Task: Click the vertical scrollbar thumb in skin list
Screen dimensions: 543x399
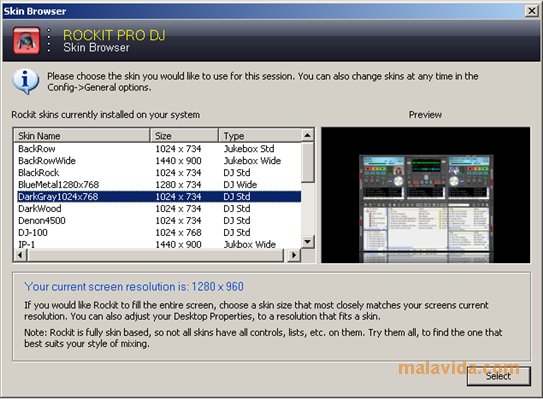Action: coord(308,162)
